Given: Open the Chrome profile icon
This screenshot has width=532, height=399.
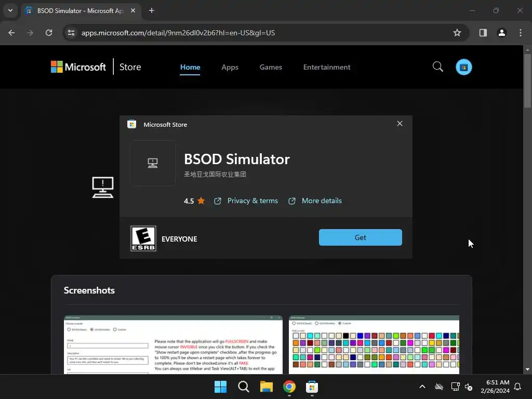Looking at the screenshot, I should (x=502, y=33).
